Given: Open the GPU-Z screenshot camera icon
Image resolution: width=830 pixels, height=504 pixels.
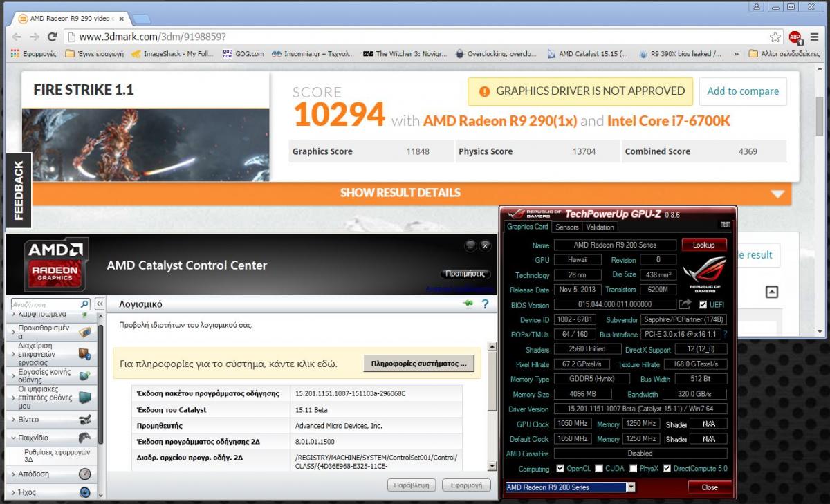Looking at the screenshot, I should tap(726, 225).
